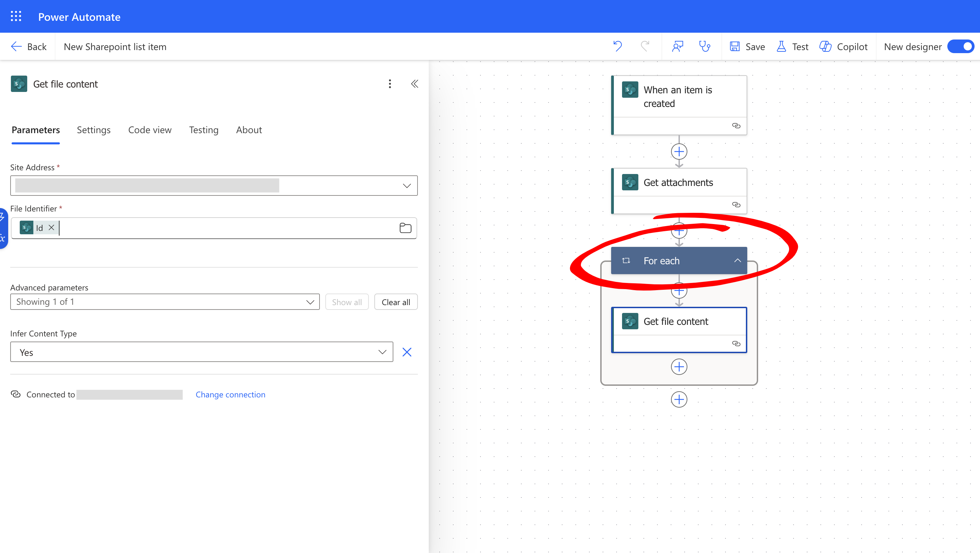Remove the Id token from File Identifier
Screen dimensions: 980x553
click(x=51, y=227)
